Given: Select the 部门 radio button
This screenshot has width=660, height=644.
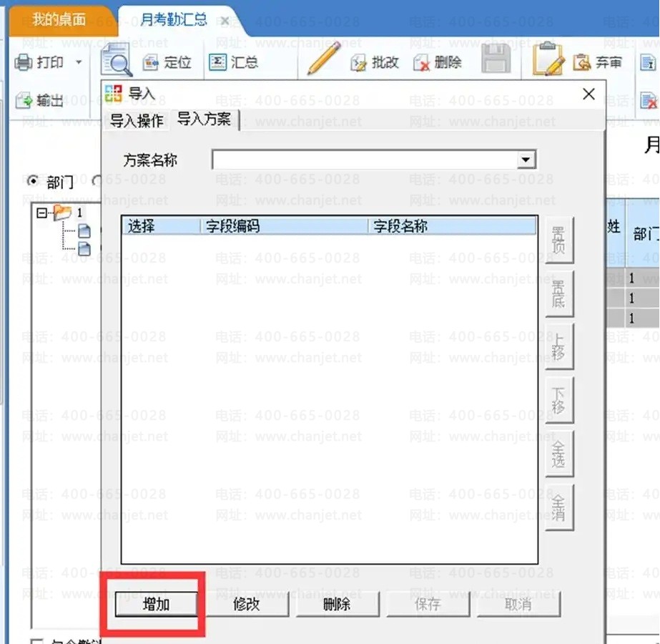Looking at the screenshot, I should coord(32,181).
